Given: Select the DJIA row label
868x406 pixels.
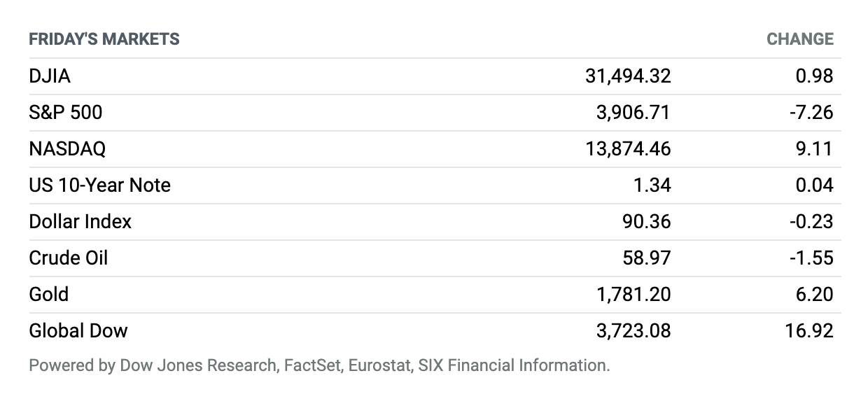Looking at the screenshot, I should pos(50,76).
